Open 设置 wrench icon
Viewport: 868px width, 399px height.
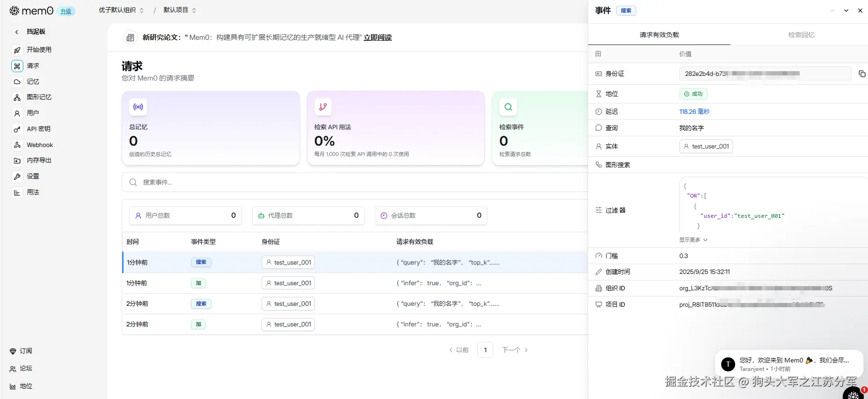17,177
